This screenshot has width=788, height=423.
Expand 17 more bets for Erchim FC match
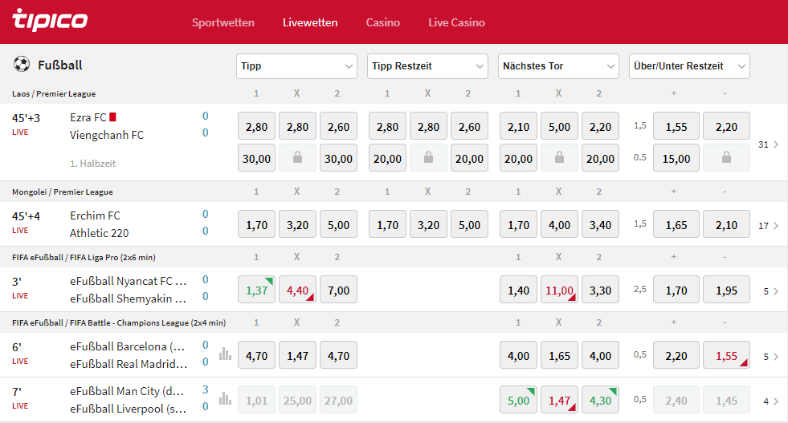[x=768, y=226]
